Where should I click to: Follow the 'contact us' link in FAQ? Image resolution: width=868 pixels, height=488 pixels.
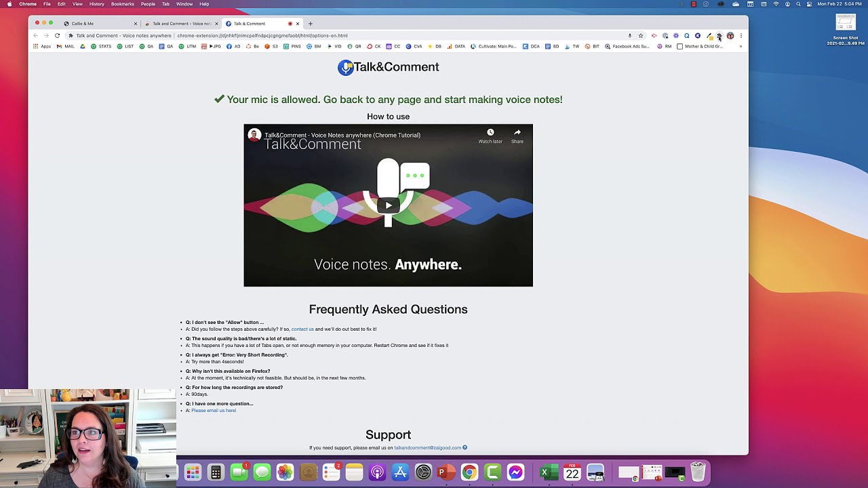302,329
